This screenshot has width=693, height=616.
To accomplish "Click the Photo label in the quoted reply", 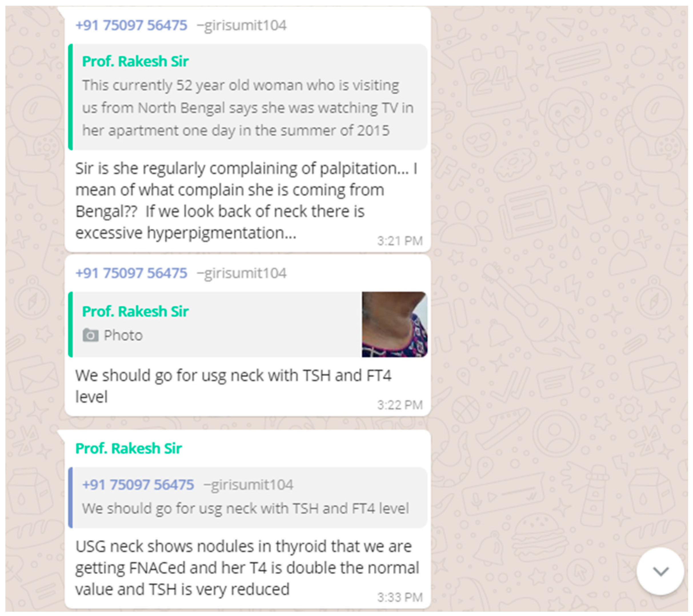I will point(123,335).
